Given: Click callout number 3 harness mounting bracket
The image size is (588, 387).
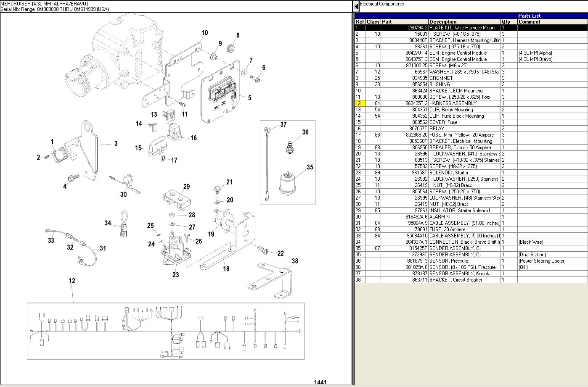Looking at the screenshot, I should pyautogui.click(x=116, y=143).
